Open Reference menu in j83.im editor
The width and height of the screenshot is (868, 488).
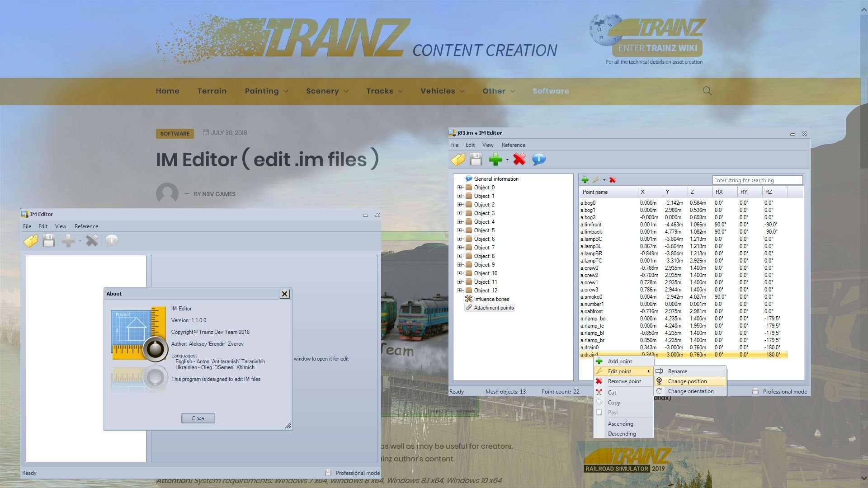[513, 145]
